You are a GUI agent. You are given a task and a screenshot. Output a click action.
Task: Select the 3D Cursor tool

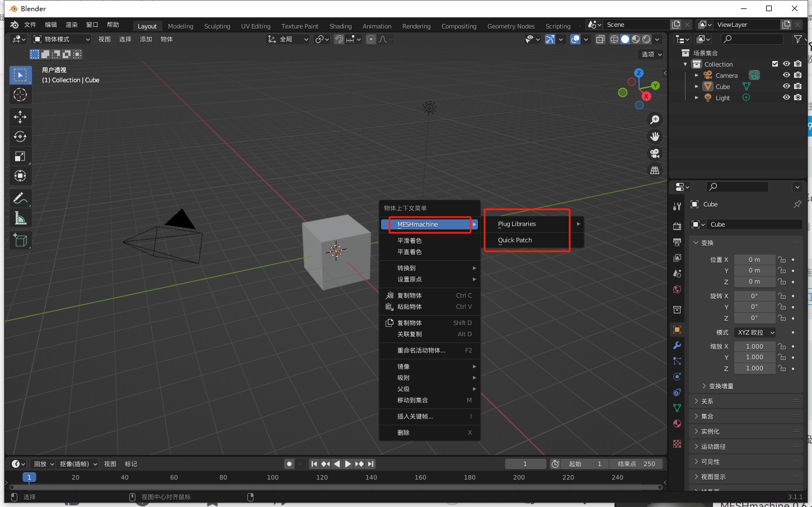[x=20, y=95]
